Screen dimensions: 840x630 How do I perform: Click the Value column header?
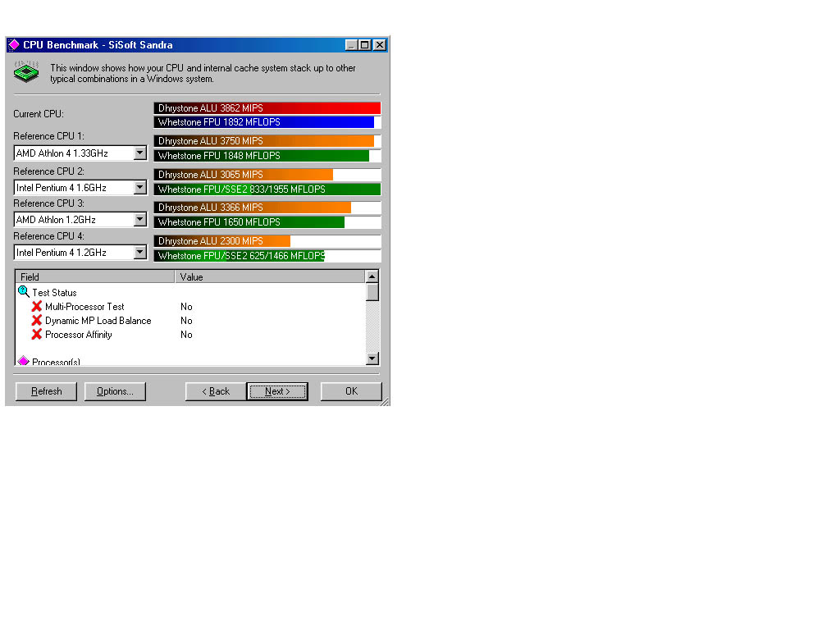coord(270,277)
